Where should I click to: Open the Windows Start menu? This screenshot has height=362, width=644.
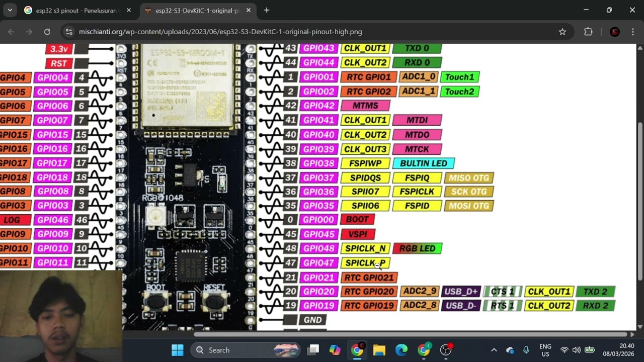coord(178,350)
